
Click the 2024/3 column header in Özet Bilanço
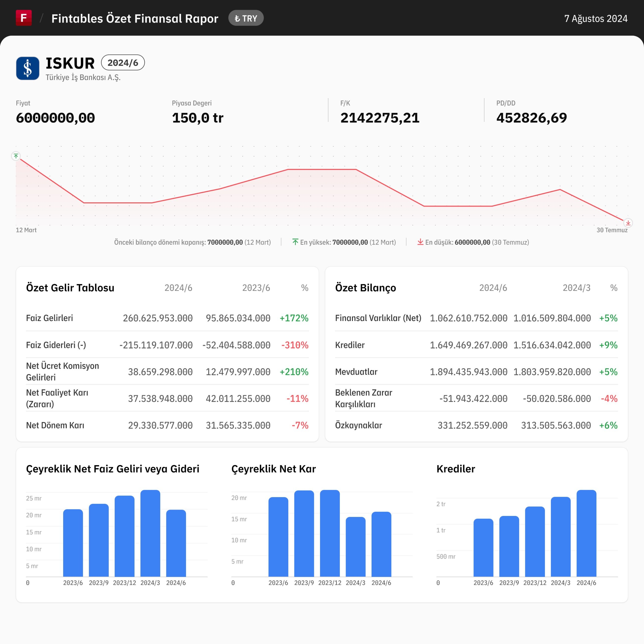coord(576,288)
